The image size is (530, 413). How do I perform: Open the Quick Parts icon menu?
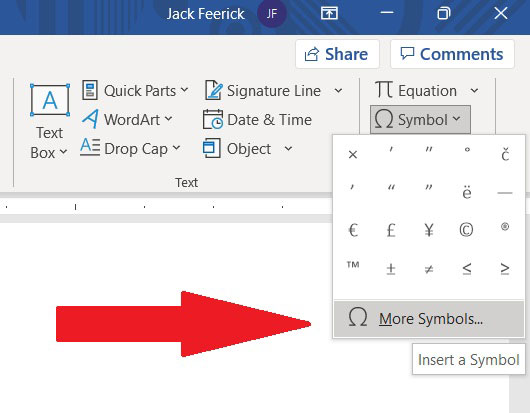pos(90,90)
